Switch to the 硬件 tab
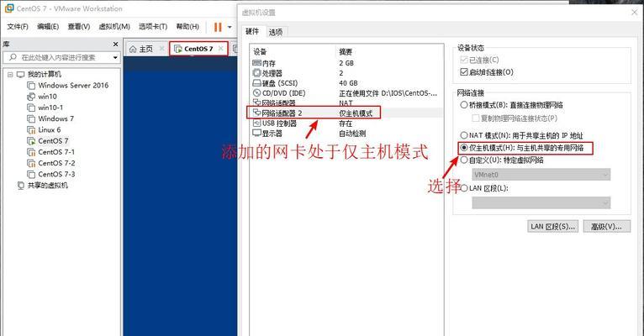This screenshot has height=336, width=644. click(252, 31)
